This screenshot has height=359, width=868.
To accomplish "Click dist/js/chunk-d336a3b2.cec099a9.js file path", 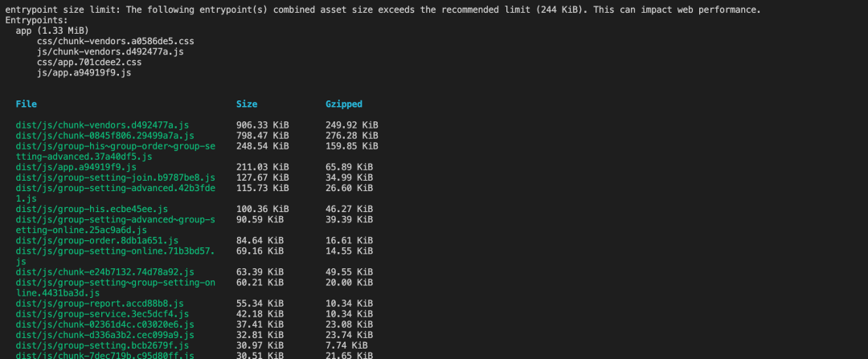I will tap(104, 335).
